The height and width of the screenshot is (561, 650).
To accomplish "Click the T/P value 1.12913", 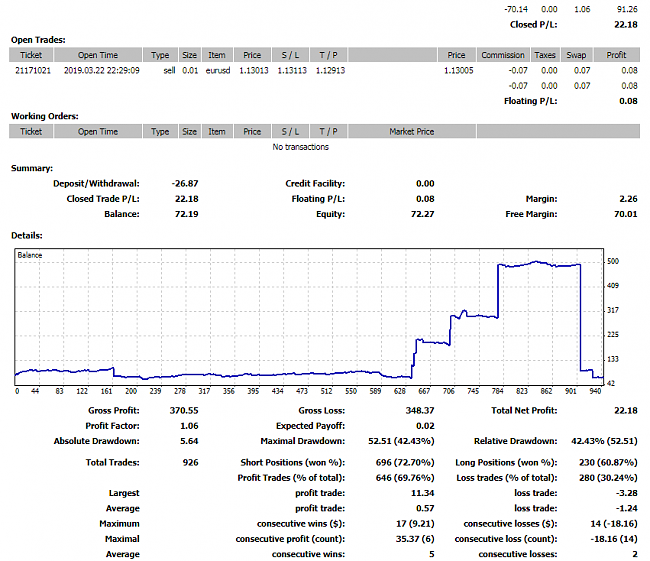I will [x=330, y=70].
